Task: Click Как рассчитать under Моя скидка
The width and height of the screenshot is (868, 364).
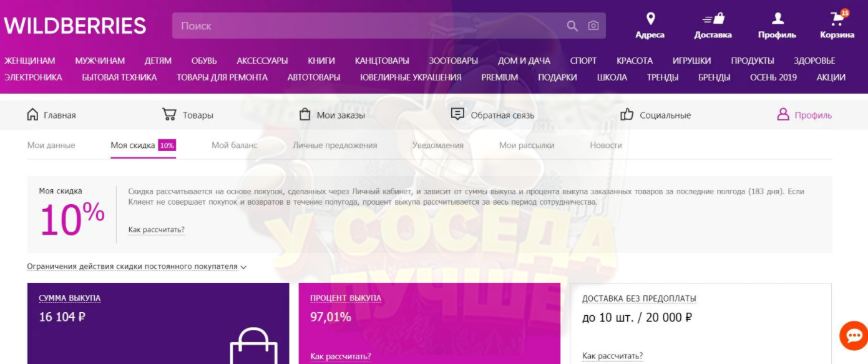Action: coord(156,230)
